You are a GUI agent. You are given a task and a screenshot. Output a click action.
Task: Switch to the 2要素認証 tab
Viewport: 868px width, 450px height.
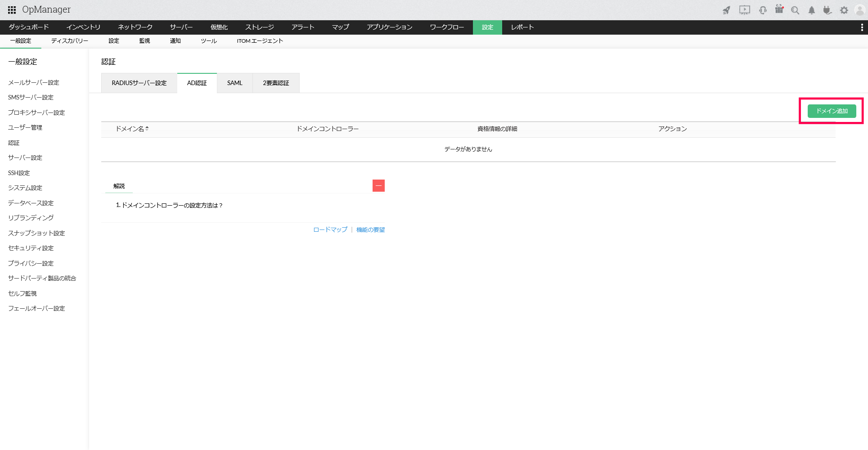(276, 83)
